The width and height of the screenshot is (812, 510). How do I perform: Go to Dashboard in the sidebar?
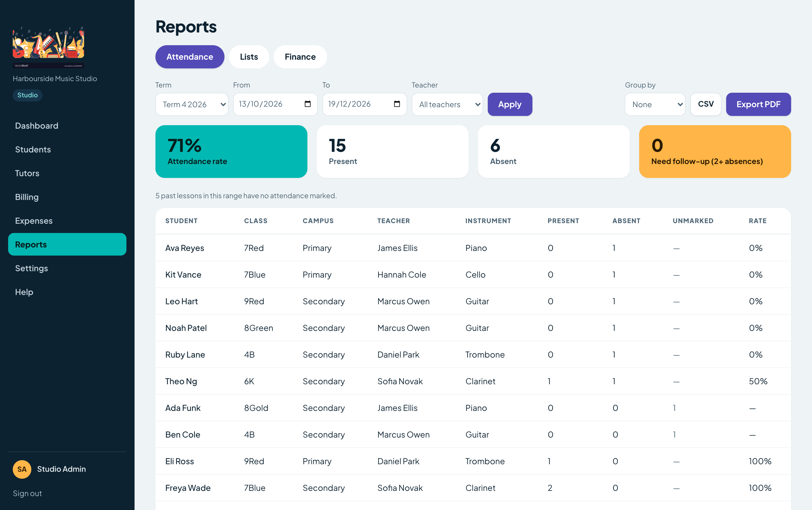pyautogui.click(x=67, y=126)
